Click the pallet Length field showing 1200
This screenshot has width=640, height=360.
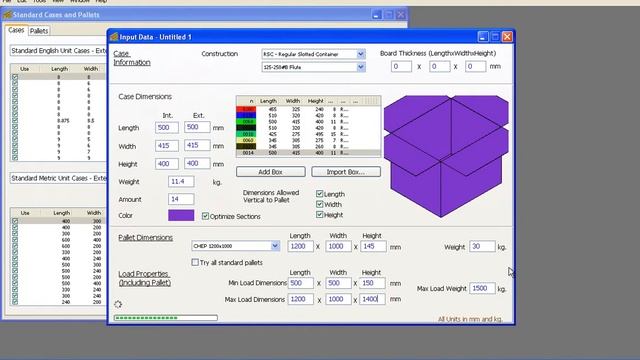click(x=300, y=246)
